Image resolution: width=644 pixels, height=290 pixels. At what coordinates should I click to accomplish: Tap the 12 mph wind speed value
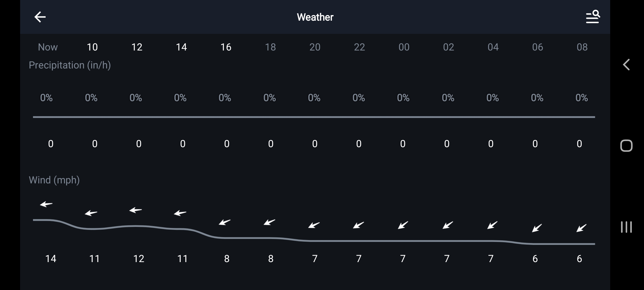tap(139, 259)
